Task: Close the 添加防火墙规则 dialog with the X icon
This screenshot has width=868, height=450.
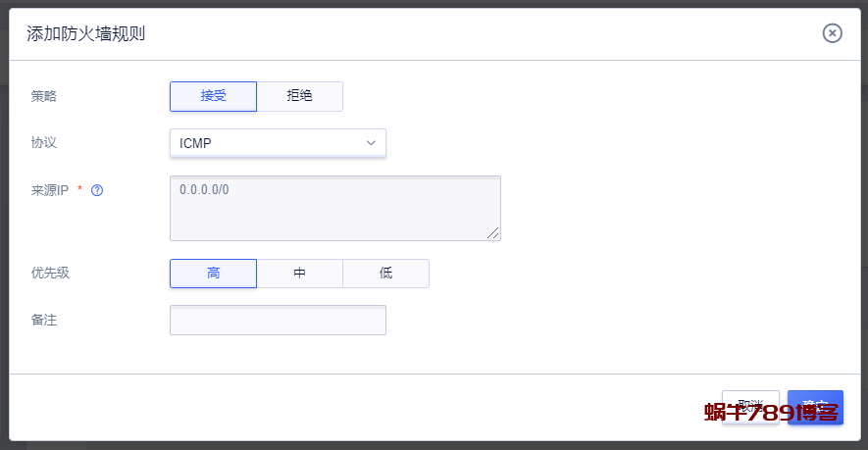Action: coord(832,33)
